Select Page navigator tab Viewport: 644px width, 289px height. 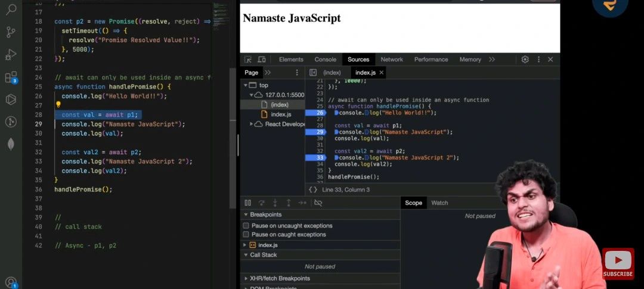[x=252, y=73]
